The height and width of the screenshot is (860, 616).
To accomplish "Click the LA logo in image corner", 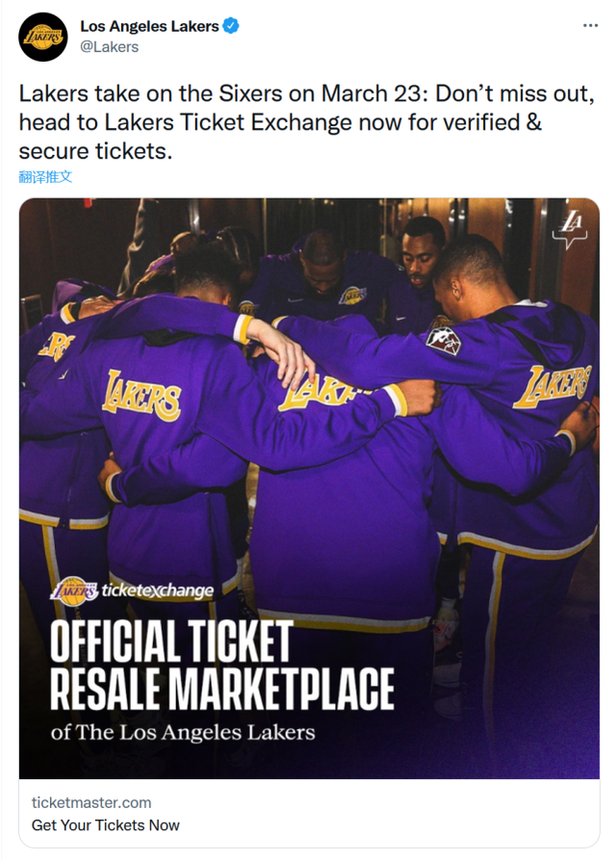I will pos(572,228).
